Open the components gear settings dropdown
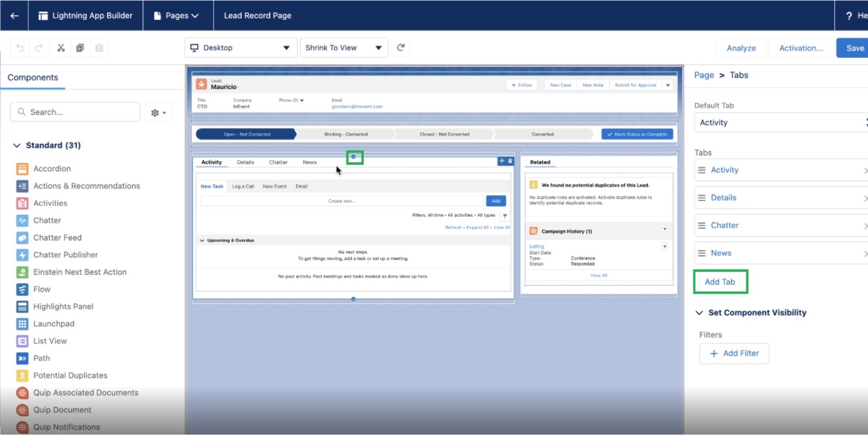This screenshot has width=868, height=435. click(158, 112)
